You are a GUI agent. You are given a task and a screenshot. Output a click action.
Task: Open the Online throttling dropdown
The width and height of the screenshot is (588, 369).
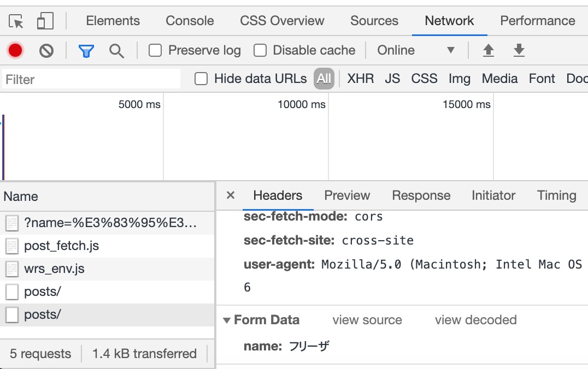click(x=416, y=50)
